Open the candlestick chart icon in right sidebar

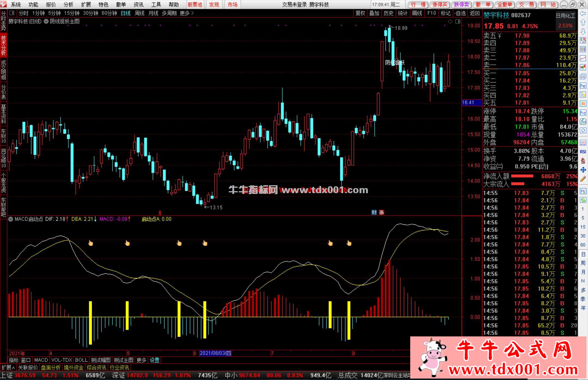pos(583,67)
